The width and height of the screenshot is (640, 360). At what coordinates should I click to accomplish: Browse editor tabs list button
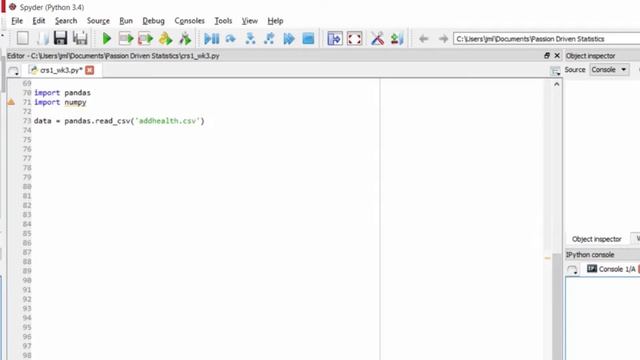point(13,71)
